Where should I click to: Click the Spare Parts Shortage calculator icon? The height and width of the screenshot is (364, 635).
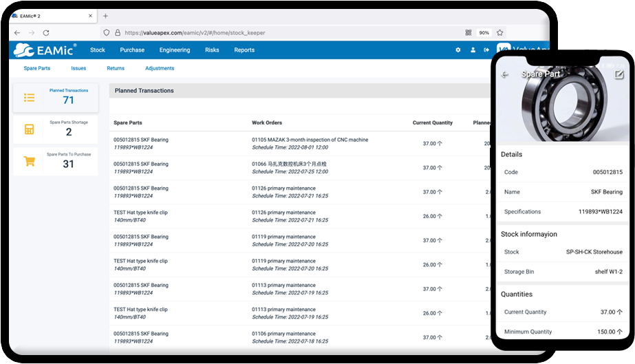pyautogui.click(x=29, y=129)
